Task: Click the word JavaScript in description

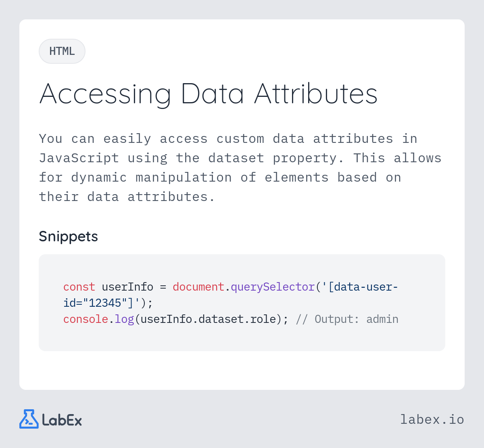Action: [x=79, y=158]
